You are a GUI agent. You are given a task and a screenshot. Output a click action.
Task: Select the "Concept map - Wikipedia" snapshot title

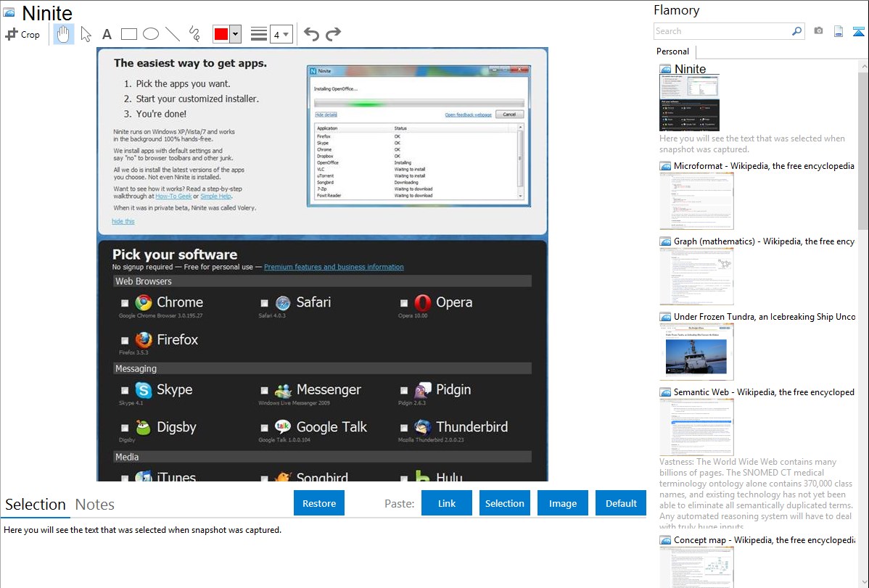coord(765,540)
